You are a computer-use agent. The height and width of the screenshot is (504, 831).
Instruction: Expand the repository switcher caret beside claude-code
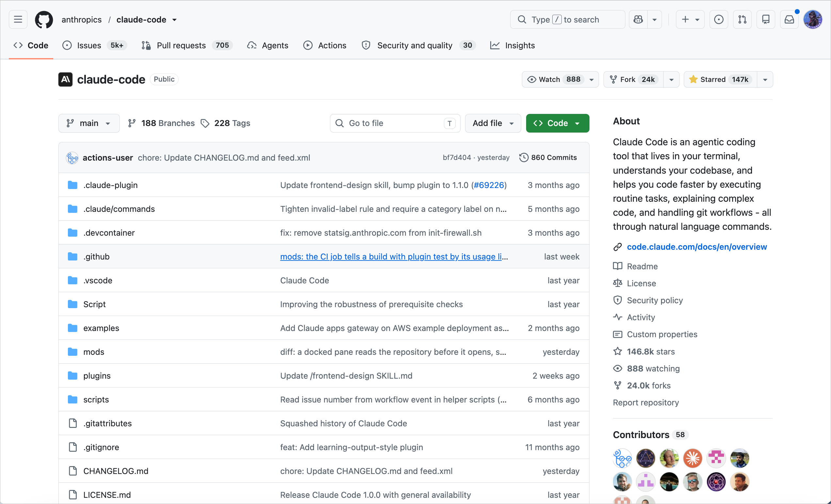[174, 20]
